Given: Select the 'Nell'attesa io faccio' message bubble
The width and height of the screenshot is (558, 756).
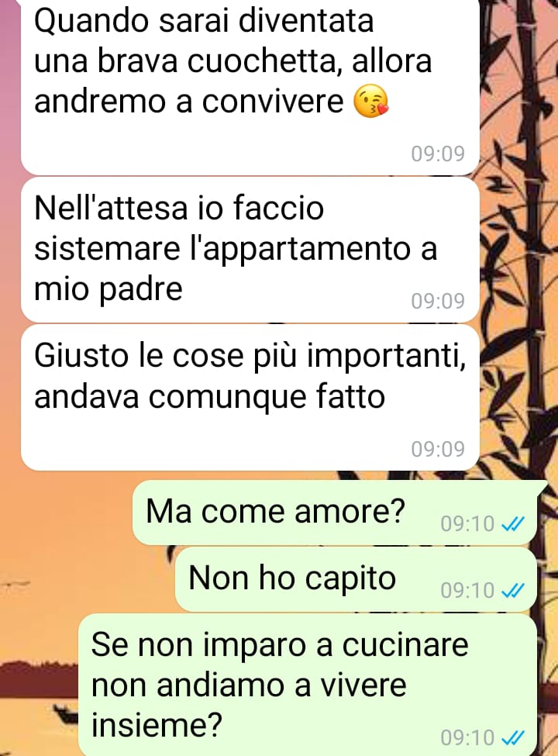Looking at the screenshot, I should (250, 250).
